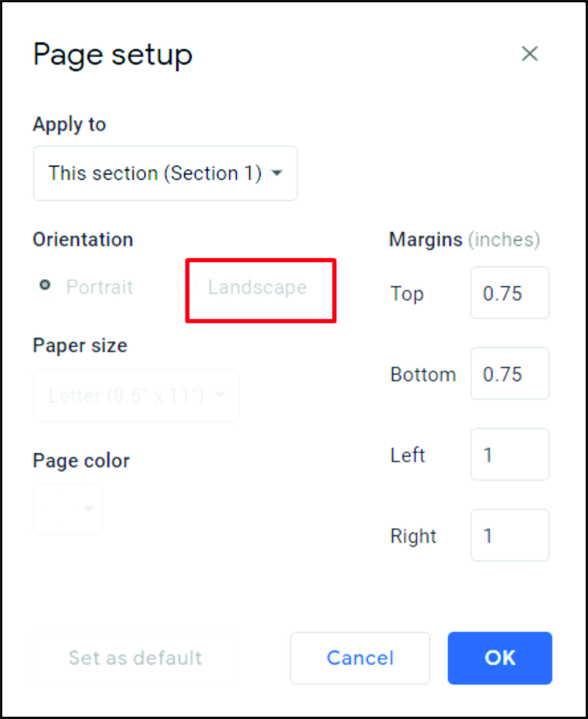Click the Apply to dropdown caret arrow

pyautogui.click(x=277, y=173)
